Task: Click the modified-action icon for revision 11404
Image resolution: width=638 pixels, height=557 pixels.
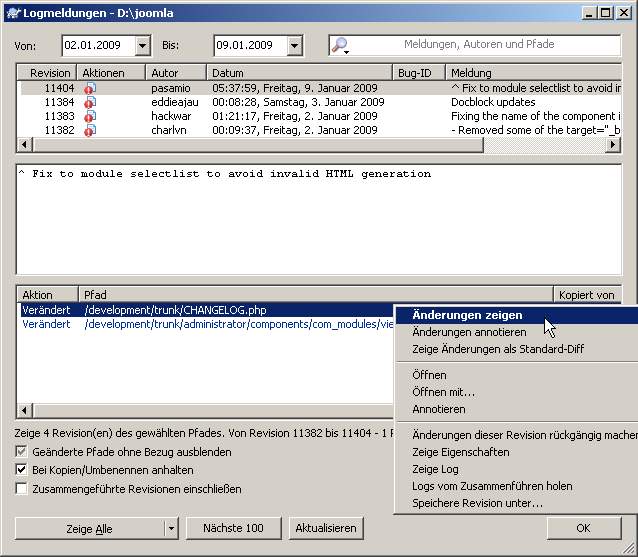Action: [x=90, y=88]
